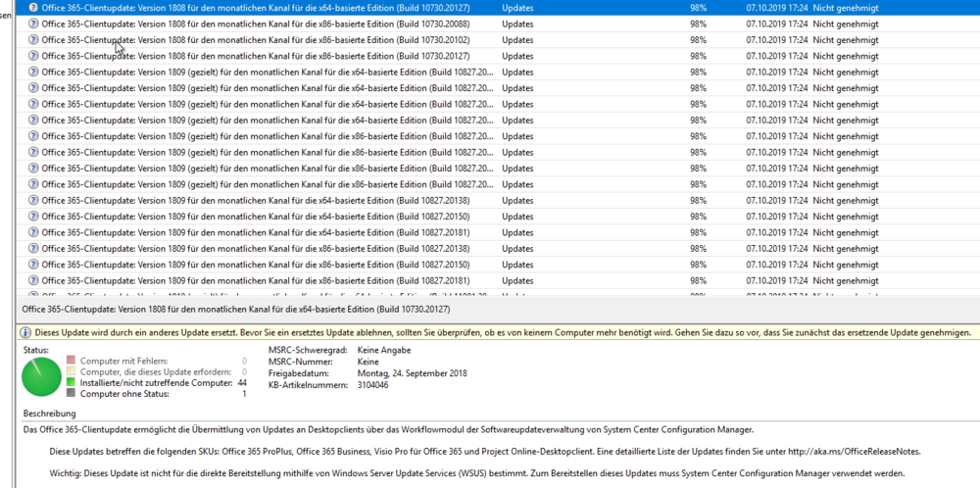
Task: Click status icon of selected x64 Build 10730.20127 update
Action: [x=33, y=7]
